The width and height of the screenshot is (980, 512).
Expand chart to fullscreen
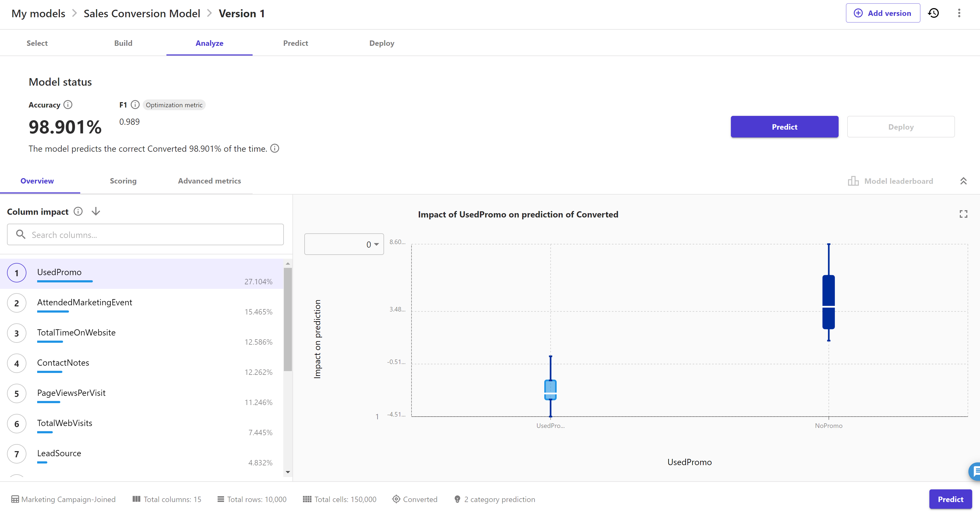(x=963, y=214)
